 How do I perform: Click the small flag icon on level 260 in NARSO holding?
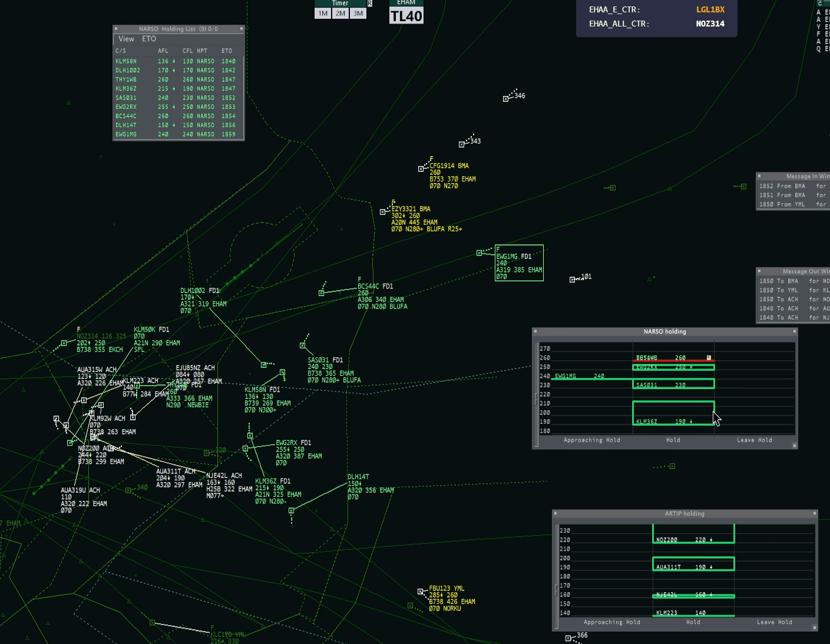click(x=709, y=358)
